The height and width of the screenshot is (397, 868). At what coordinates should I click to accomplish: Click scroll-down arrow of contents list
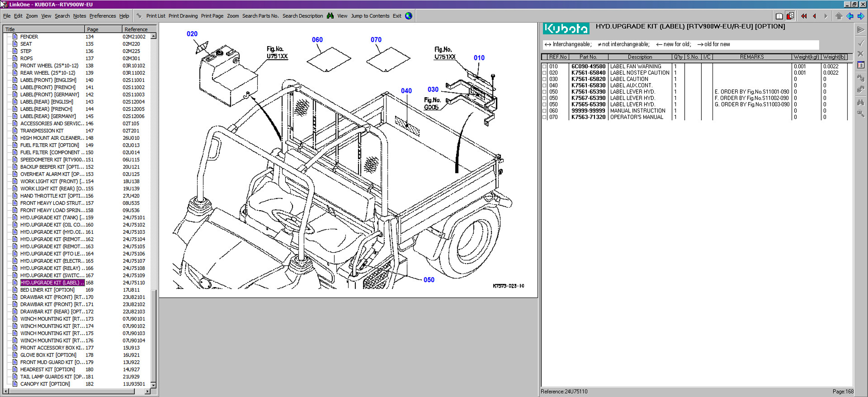[x=153, y=385]
